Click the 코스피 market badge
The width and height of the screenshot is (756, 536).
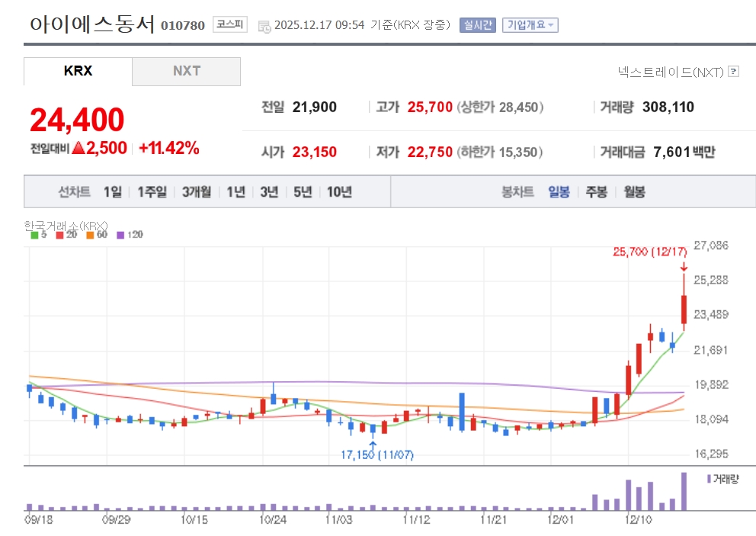pyautogui.click(x=230, y=24)
